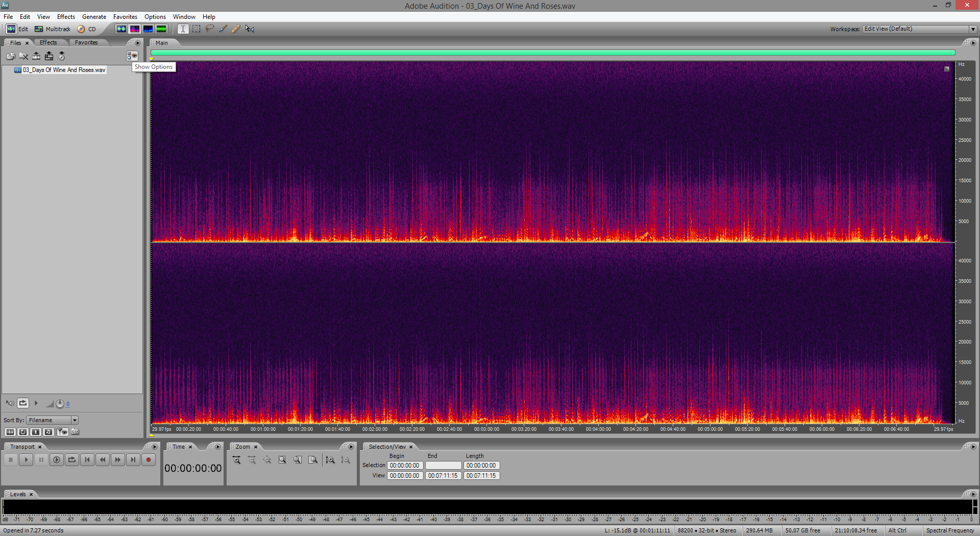Viewport: 980px width, 536px height.
Task: Toggle Loop Play in Files panel
Action: [23, 403]
